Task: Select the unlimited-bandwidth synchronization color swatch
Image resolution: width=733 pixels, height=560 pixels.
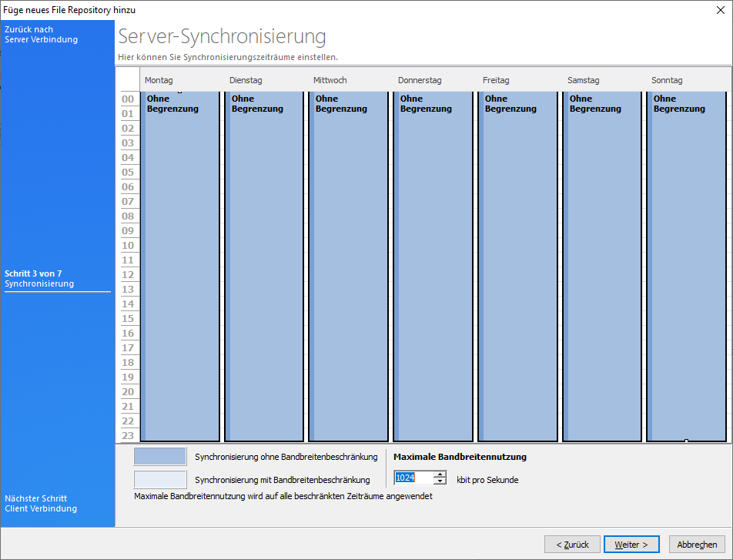Action: point(160,457)
